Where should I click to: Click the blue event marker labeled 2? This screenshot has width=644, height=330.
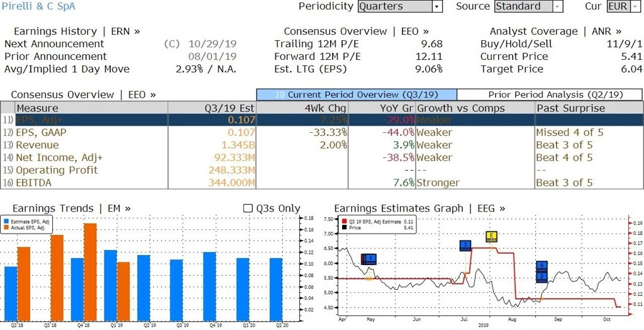[541, 276]
